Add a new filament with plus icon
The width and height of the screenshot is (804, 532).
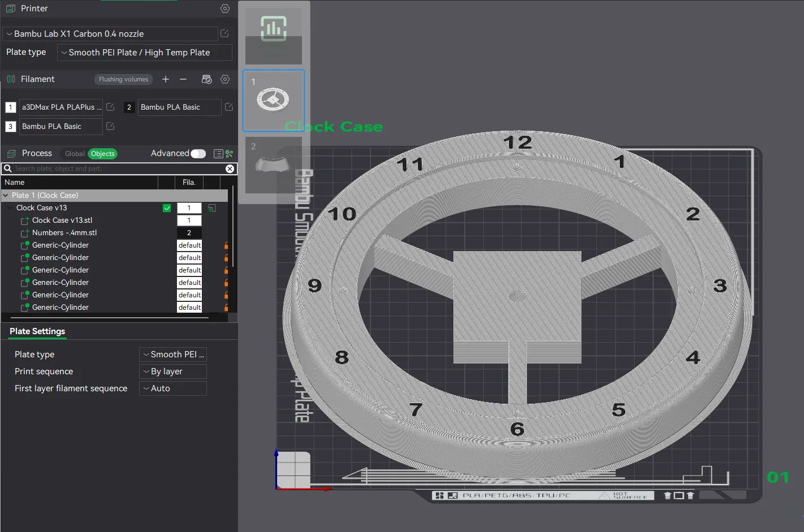pos(166,79)
